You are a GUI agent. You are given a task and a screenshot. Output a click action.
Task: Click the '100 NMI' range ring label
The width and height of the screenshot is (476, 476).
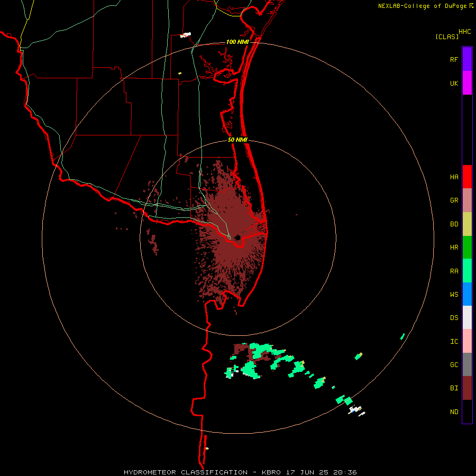237,42
